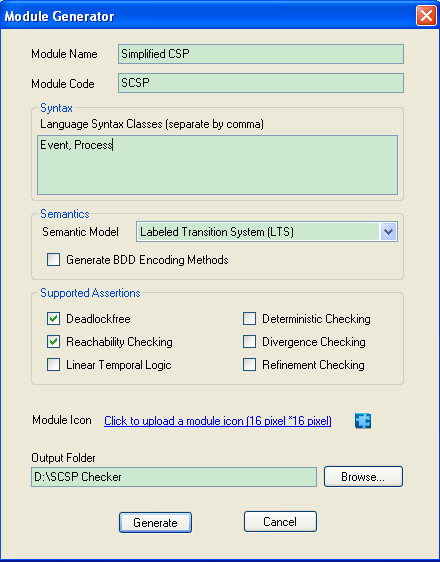Check the Divergence Checking box
This screenshot has height=562, width=440.
tap(249, 342)
